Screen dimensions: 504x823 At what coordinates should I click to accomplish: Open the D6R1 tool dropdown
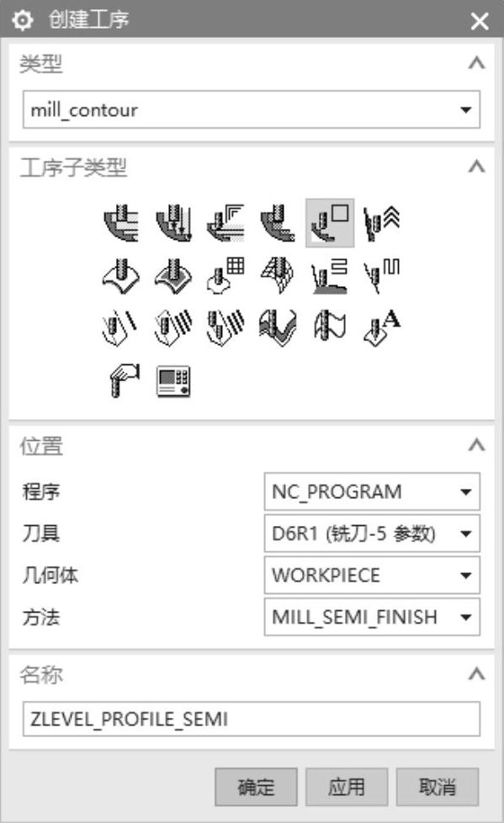pyautogui.click(x=372, y=534)
